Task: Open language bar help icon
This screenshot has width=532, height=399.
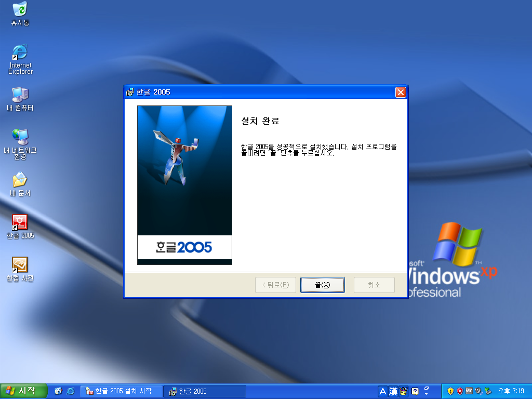Action: point(415,391)
